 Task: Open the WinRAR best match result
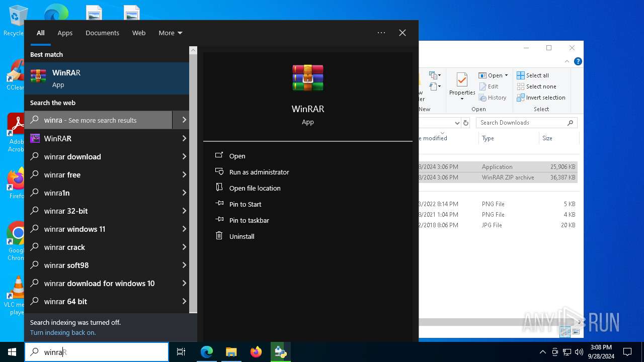(x=107, y=78)
